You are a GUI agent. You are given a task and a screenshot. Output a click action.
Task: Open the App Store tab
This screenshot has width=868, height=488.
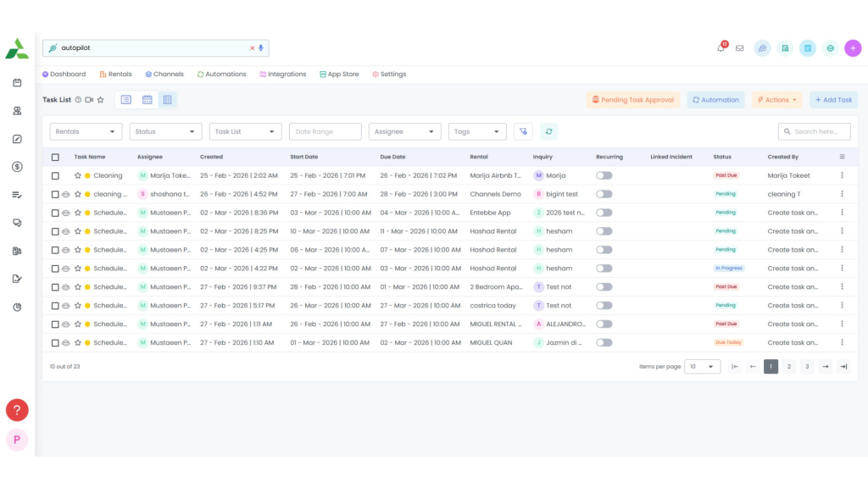point(339,75)
